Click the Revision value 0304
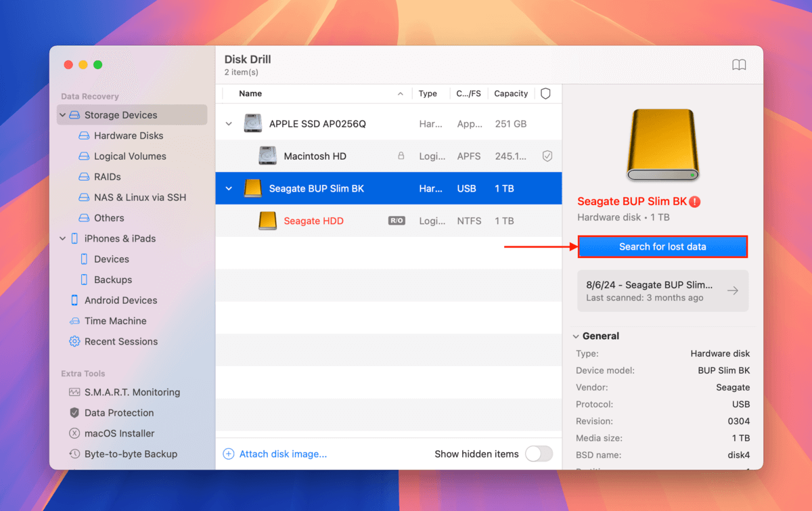The image size is (812, 511). click(x=738, y=421)
